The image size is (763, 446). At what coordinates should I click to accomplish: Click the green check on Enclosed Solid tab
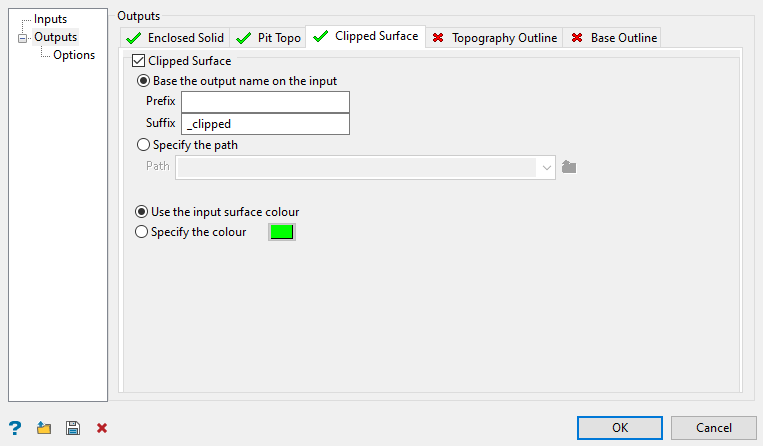135,38
